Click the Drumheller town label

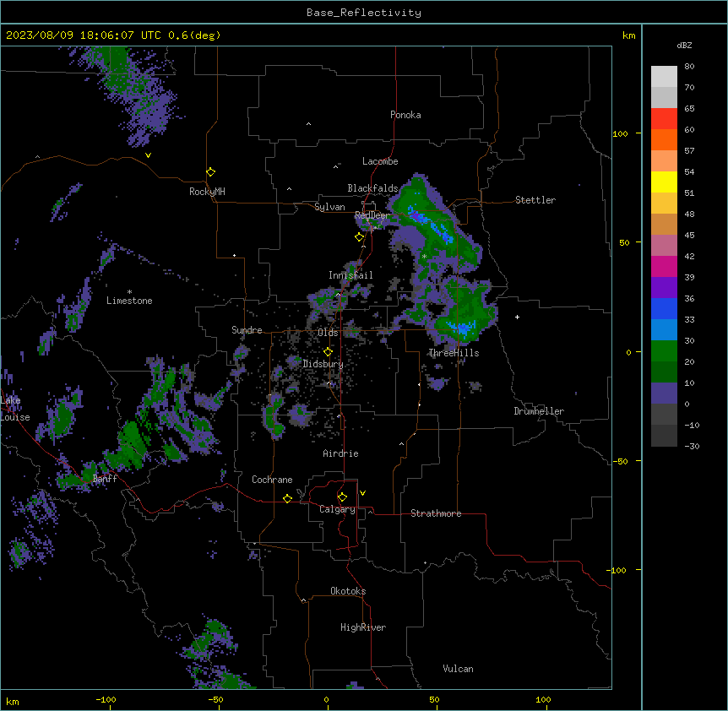(x=539, y=411)
